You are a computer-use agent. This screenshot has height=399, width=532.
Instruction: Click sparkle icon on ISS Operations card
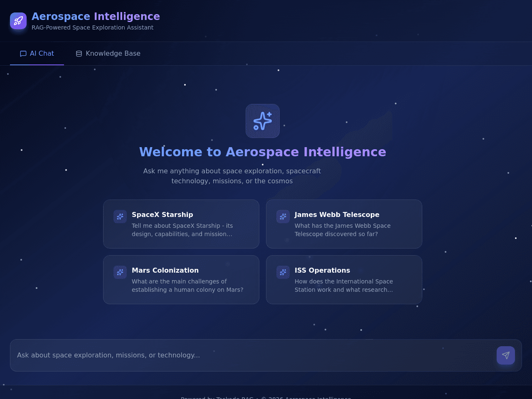tap(283, 272)
